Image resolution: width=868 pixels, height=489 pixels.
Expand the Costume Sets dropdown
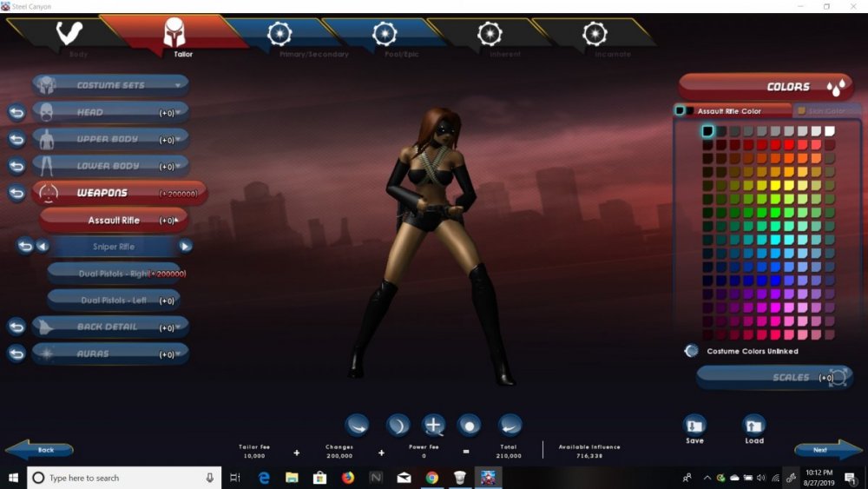[110, 85]
